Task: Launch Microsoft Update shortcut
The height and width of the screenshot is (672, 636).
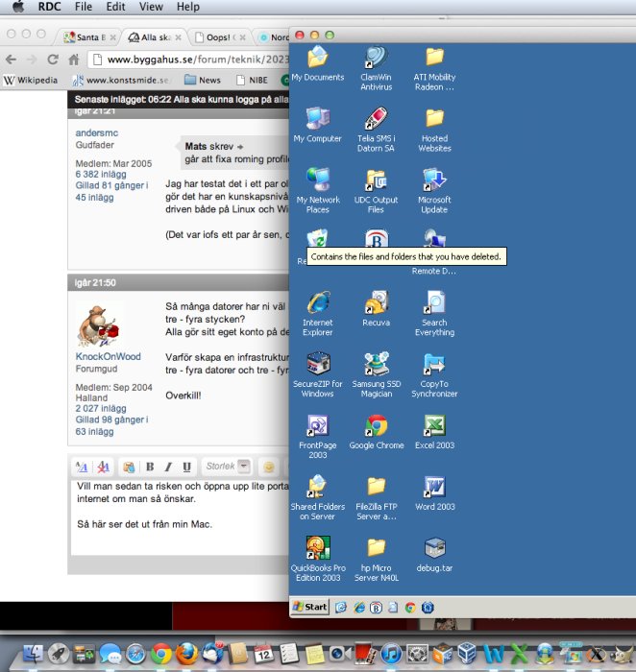Action: [434, 191]
